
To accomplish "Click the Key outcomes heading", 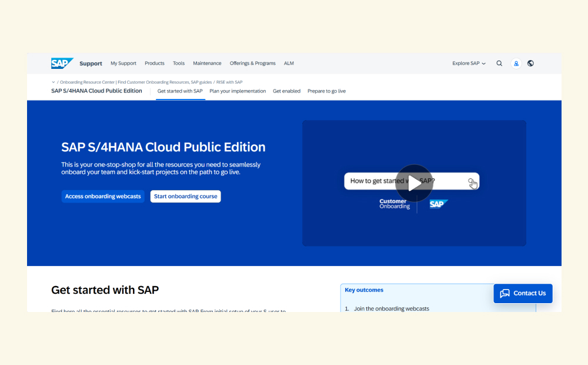I will coord(364,290).
